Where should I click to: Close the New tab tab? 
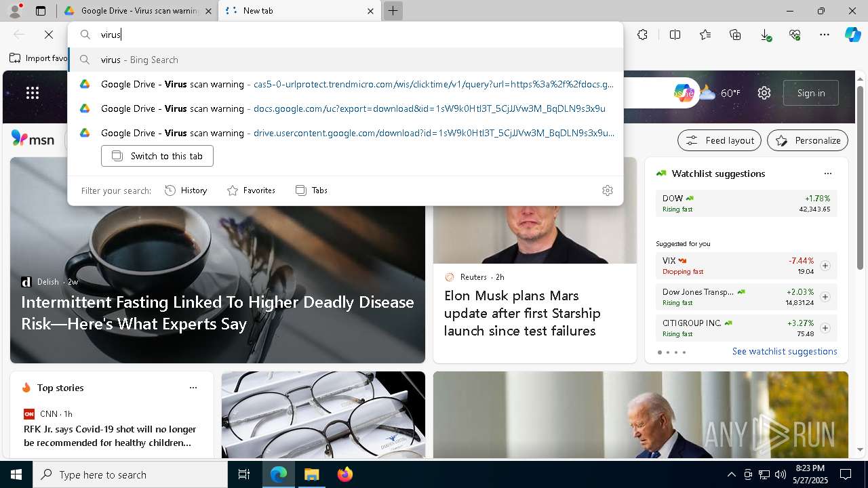(x=370, y=11)
